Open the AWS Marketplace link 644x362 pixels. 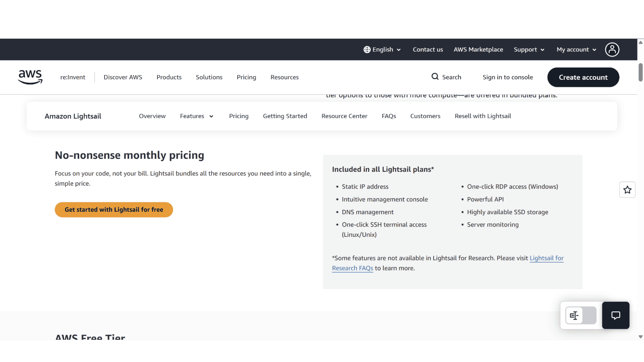[478, 50]
